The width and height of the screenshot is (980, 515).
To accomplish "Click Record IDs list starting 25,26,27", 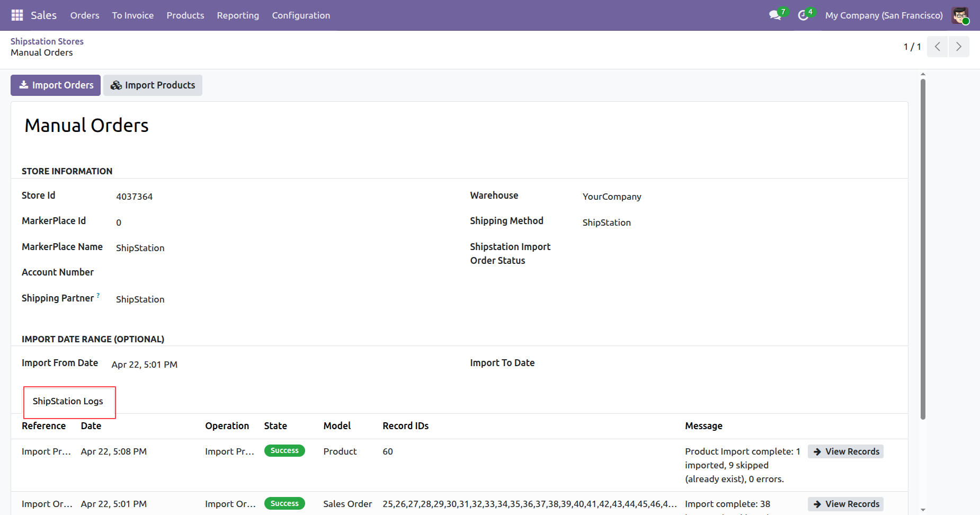I will click(x=530, y=504).
